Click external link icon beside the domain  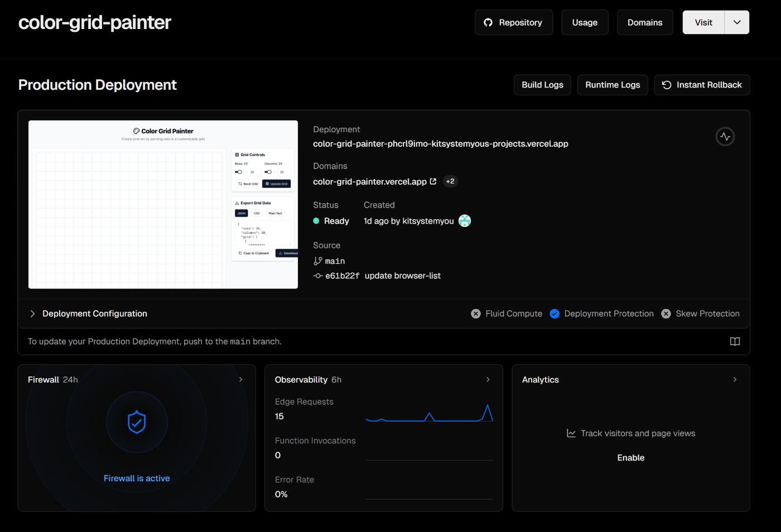(433, 181)
